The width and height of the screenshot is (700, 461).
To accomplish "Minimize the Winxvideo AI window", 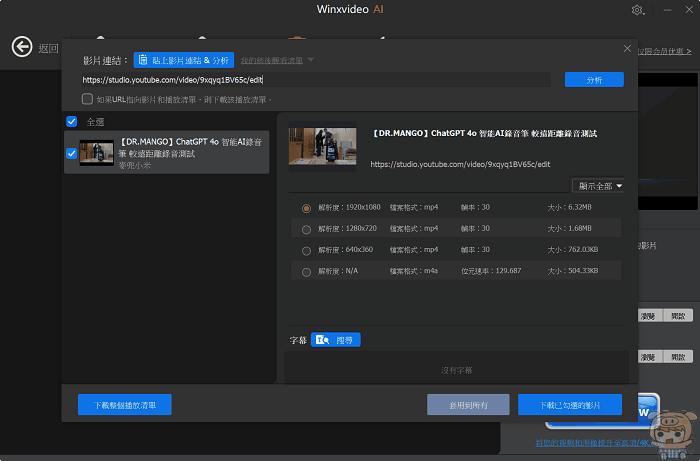I will [x=667, y=10].
